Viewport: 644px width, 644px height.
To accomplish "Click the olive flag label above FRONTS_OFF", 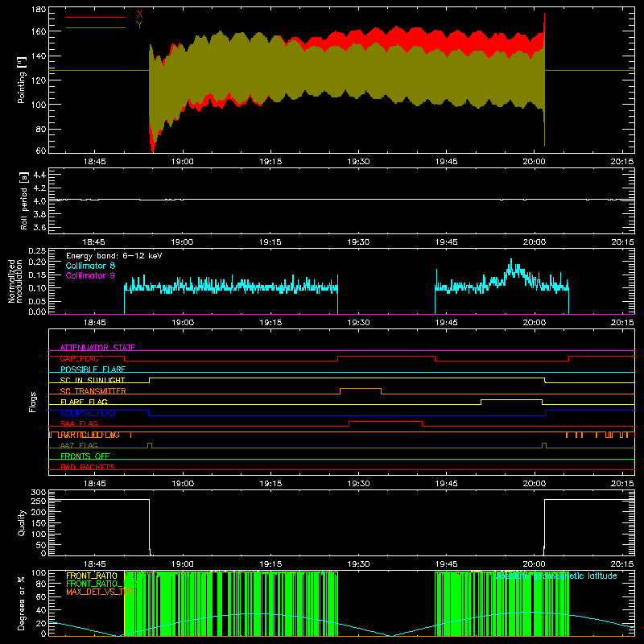I will (x=79, y=445).
